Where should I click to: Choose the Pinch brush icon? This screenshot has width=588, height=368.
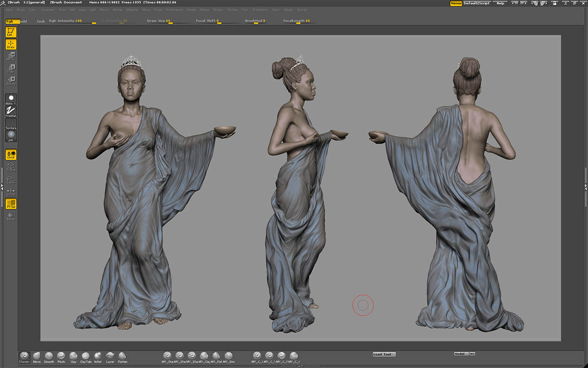coord(61,356)
